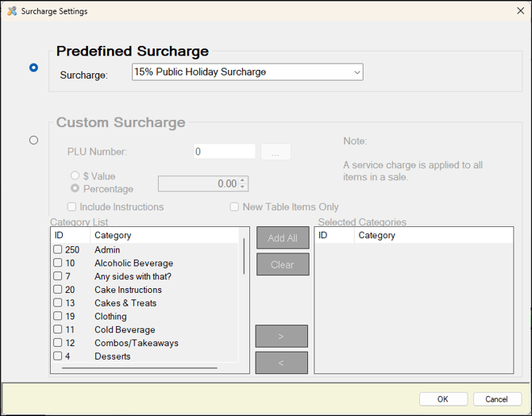Screen dimensions: 532x416
Task: Click the Category List ID column header
Action: (x=71, y=235)
